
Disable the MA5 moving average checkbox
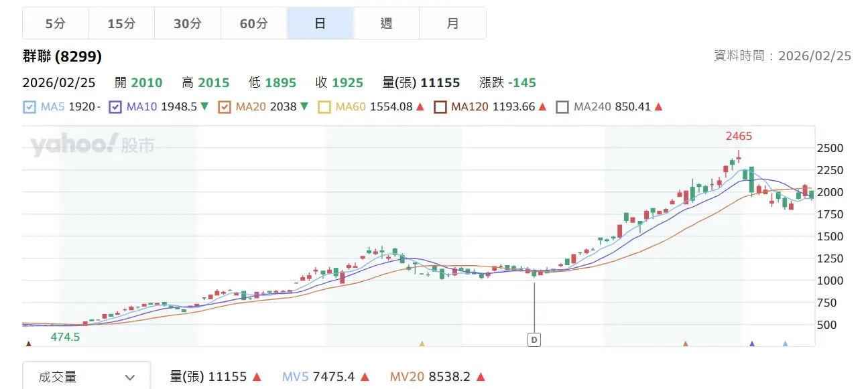pyautogui.click(x=29, y=106)
